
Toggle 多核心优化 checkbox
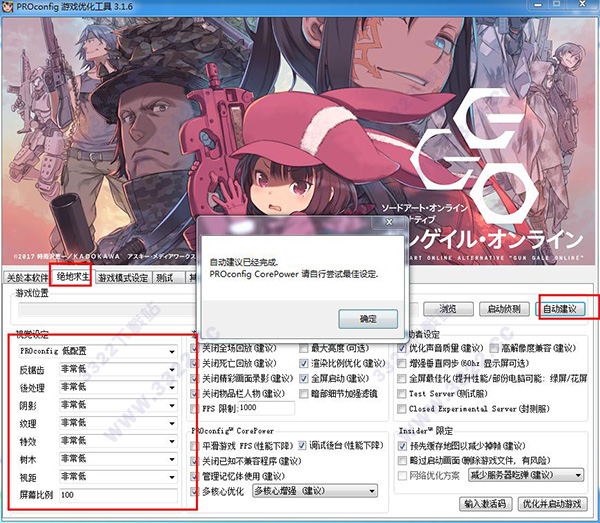(194, 491)
